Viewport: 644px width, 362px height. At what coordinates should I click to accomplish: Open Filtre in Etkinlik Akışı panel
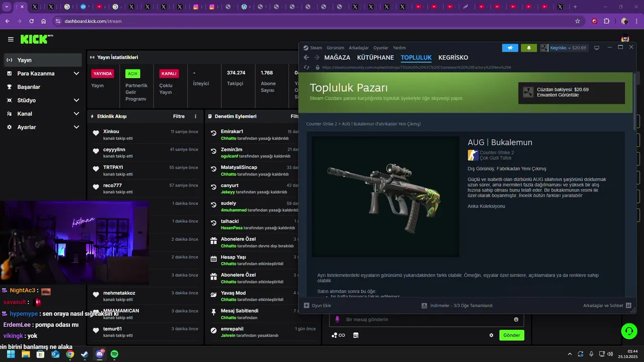click(x=179, y=116)
